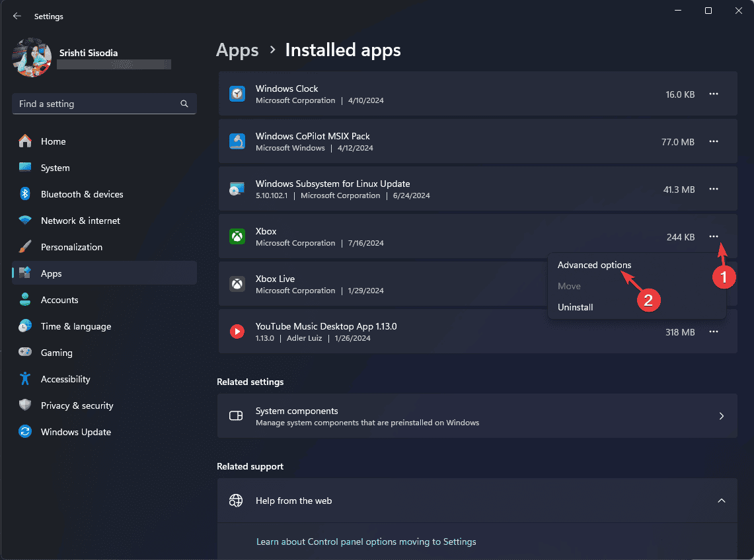This screenshot has height=560, width=754.
Task: Click the Privacy & security shield icon
Action: (25, 405)
